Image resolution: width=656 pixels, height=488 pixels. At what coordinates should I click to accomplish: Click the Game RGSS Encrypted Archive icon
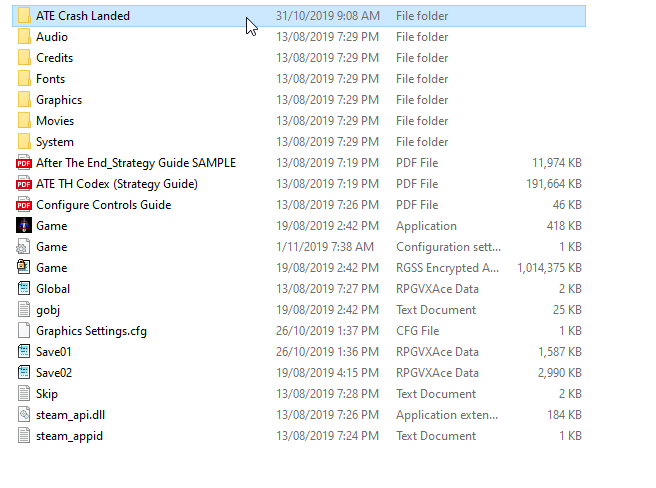24,268
